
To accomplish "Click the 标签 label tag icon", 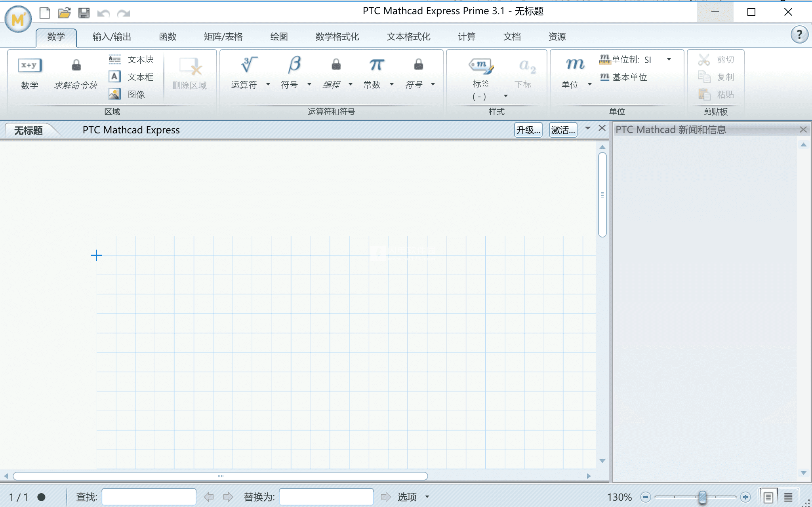I will tap(481, 66).
